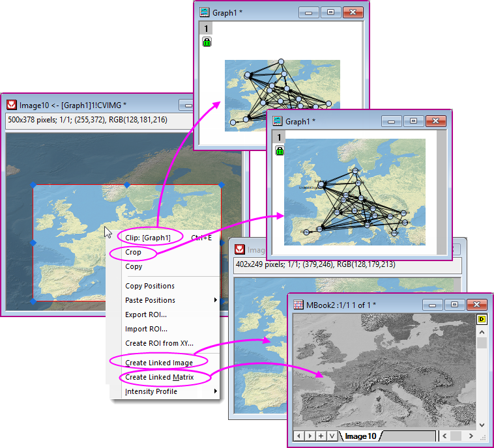Image resolution: width=494 pixels, height=448 pixels.
Task: Click the cropped Image window red icon
Action: click(240, 249)
